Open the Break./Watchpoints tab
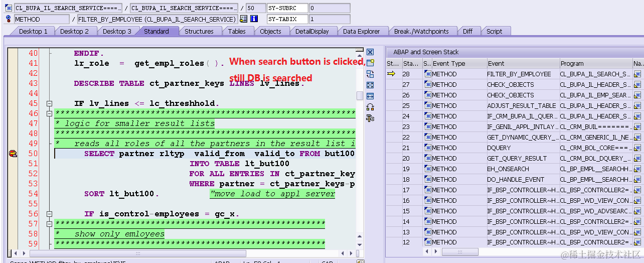This screenshot has width=644, height=263. [x=421, y=31]
